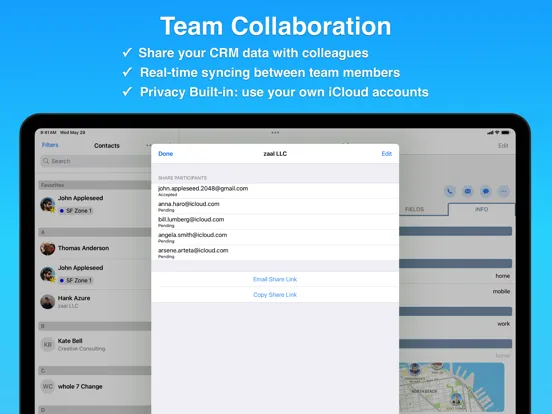
Task: Open the whole 7 Change contact
Action: pos(95,387)
